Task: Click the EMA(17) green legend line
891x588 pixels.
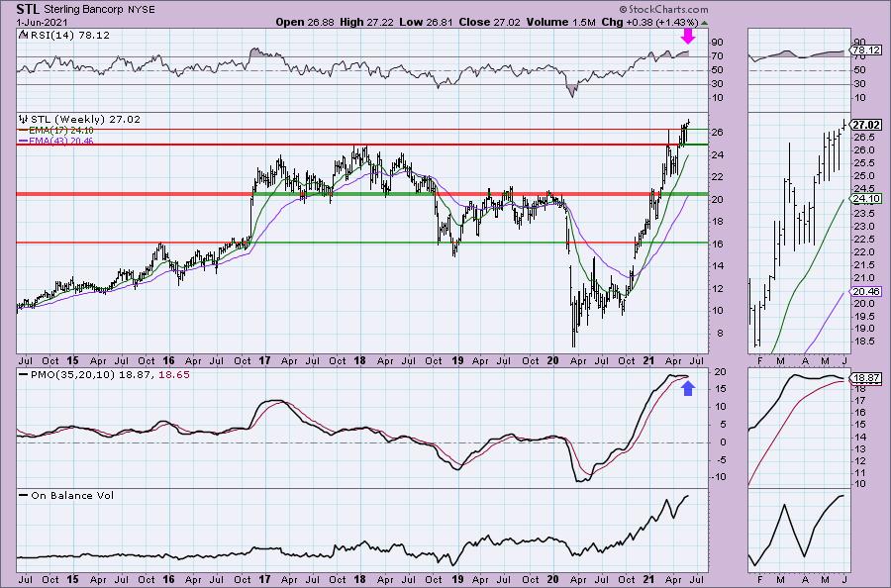Action: [x=24, y=131]
